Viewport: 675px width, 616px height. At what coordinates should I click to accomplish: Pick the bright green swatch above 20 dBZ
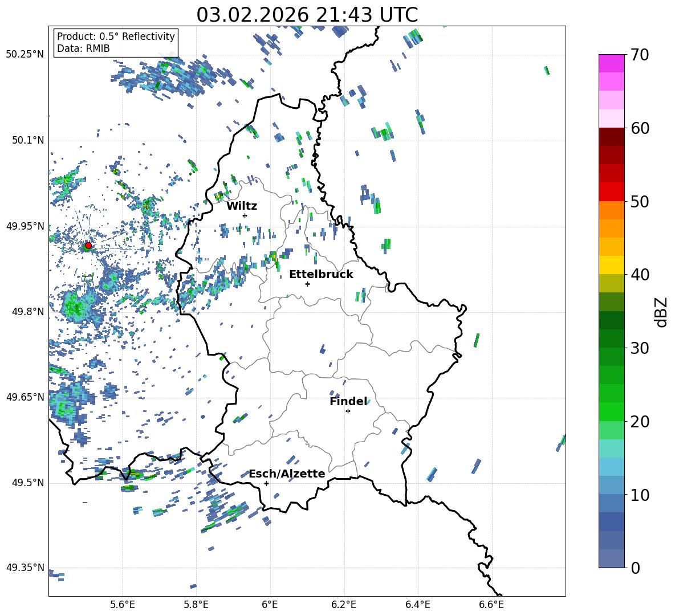(612, 411)
